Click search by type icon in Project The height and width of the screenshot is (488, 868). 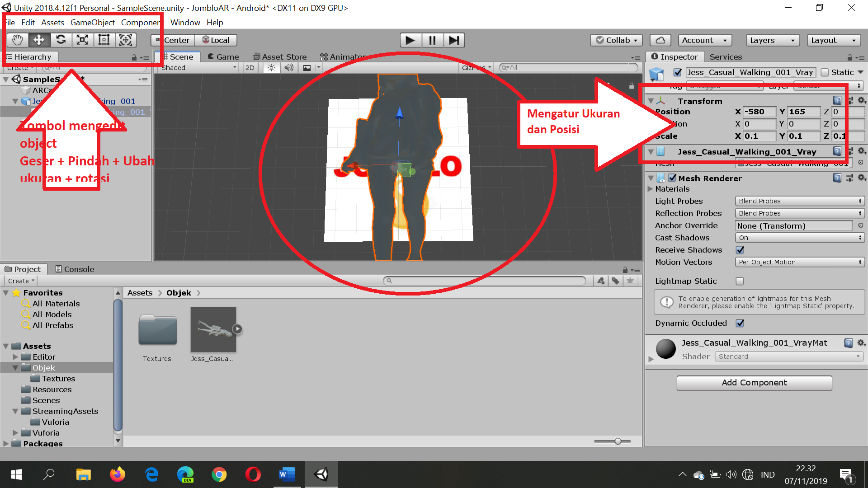click(x=601, y=281)
